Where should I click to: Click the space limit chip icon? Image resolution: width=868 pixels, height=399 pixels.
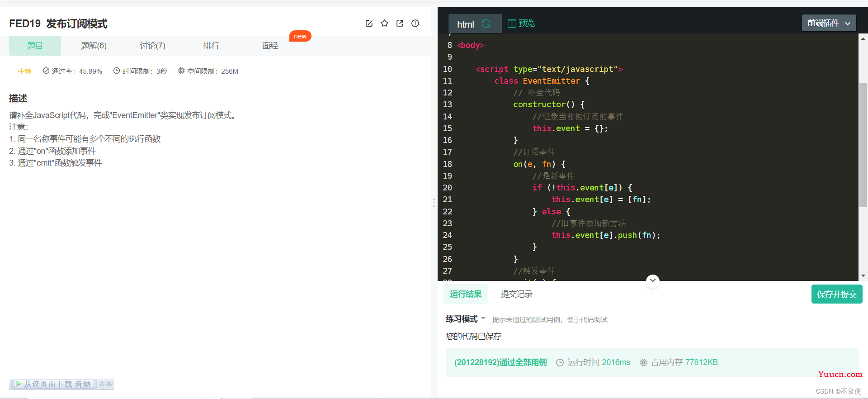tap(181, 71)
